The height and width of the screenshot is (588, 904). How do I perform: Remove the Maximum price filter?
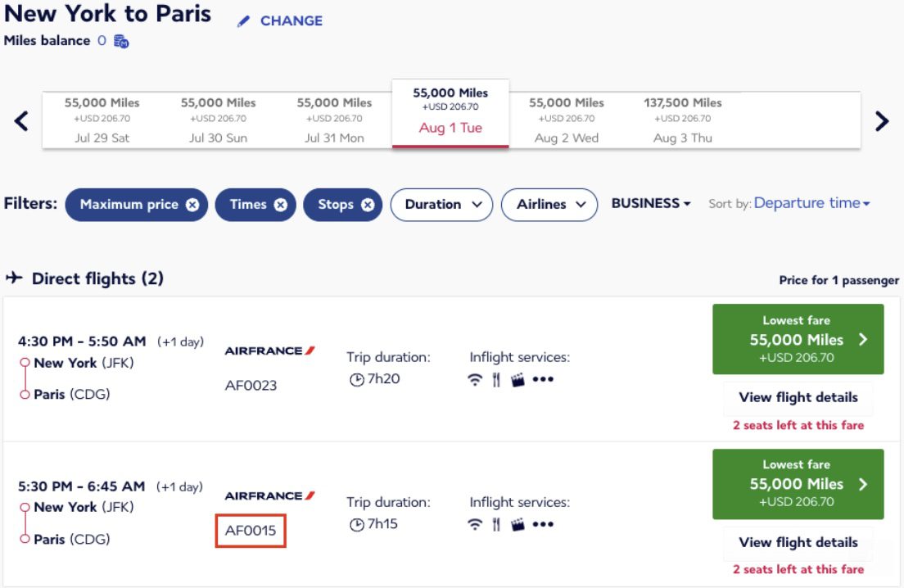[191, 205]
